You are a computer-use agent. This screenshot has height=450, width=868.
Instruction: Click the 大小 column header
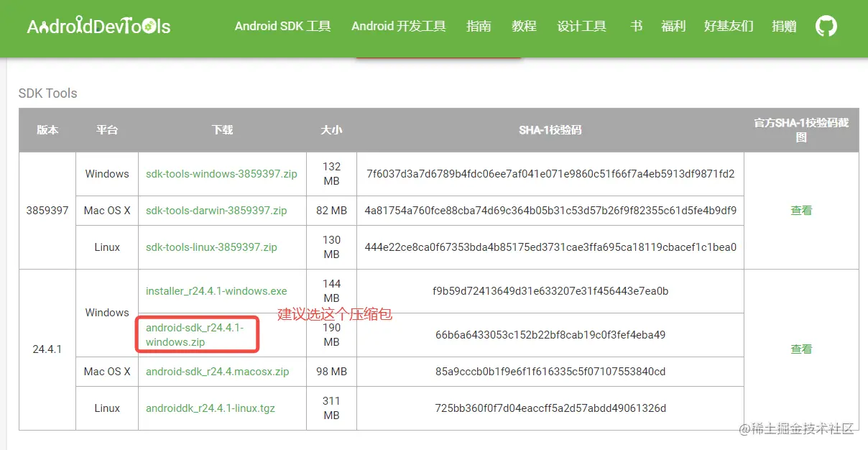pos(331,130)
